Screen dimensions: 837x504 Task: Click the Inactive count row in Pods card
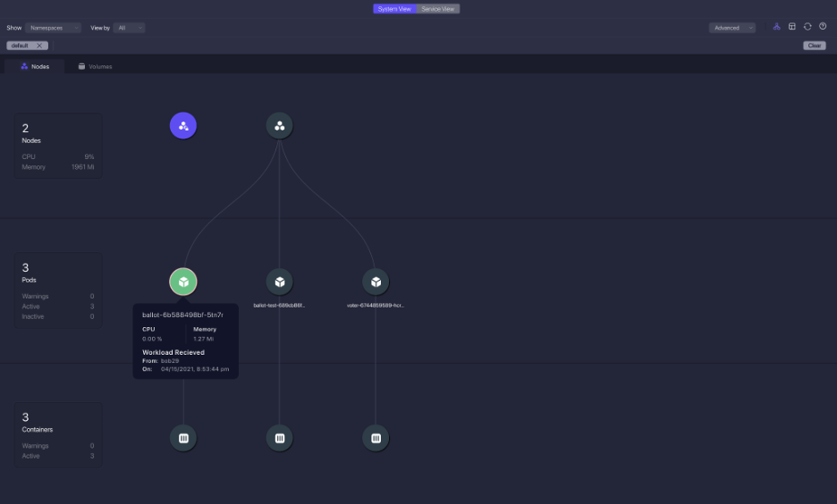[x=58, y=317]
